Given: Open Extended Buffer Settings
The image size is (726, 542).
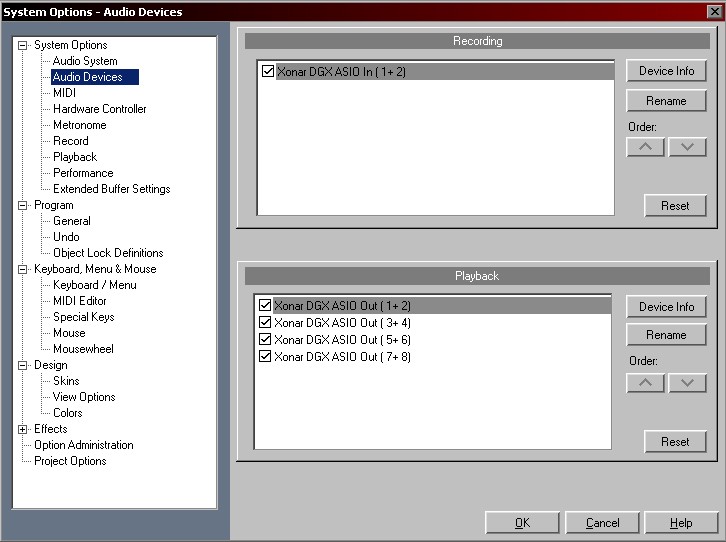Looking at the screenshot, I should pos(112,189).
